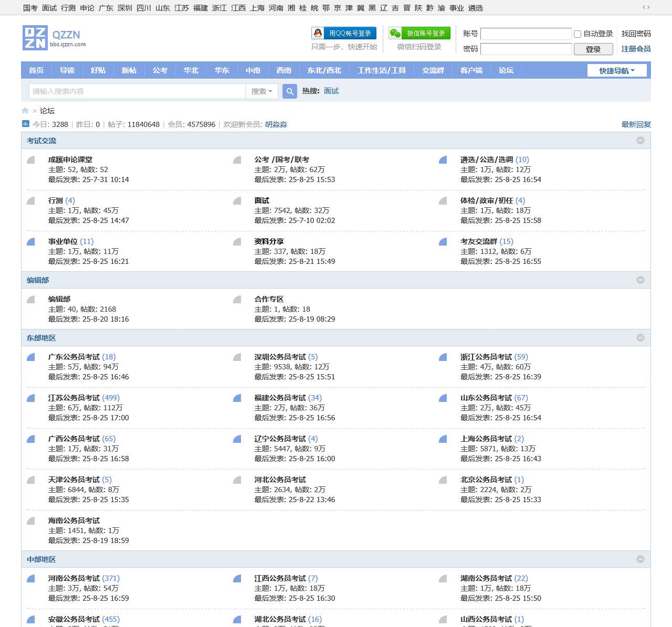Open the 导读 nav tab
672x627 pixels.
point(67,70)
